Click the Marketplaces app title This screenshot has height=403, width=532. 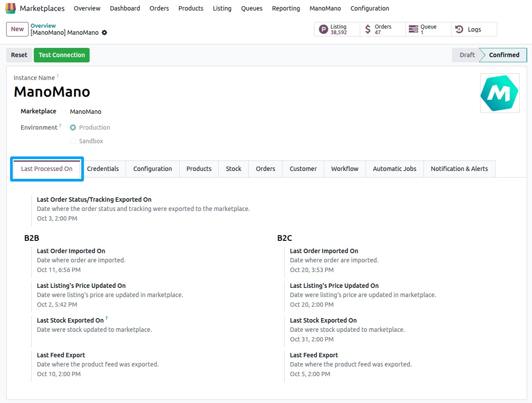point(42,8)
